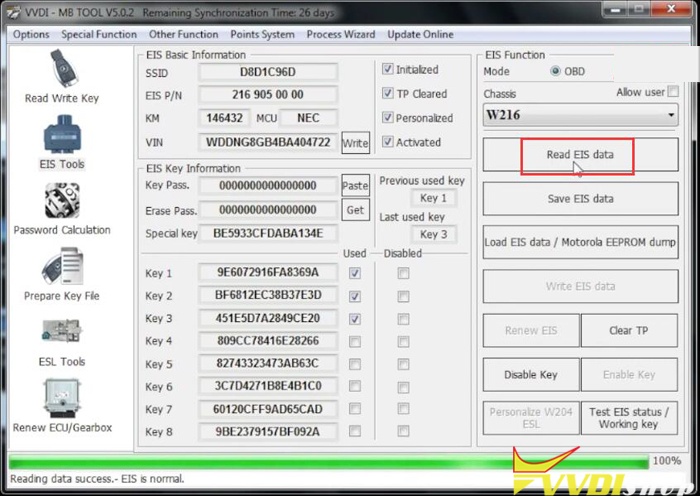Click the Enable Key button

tap(629, 374)
